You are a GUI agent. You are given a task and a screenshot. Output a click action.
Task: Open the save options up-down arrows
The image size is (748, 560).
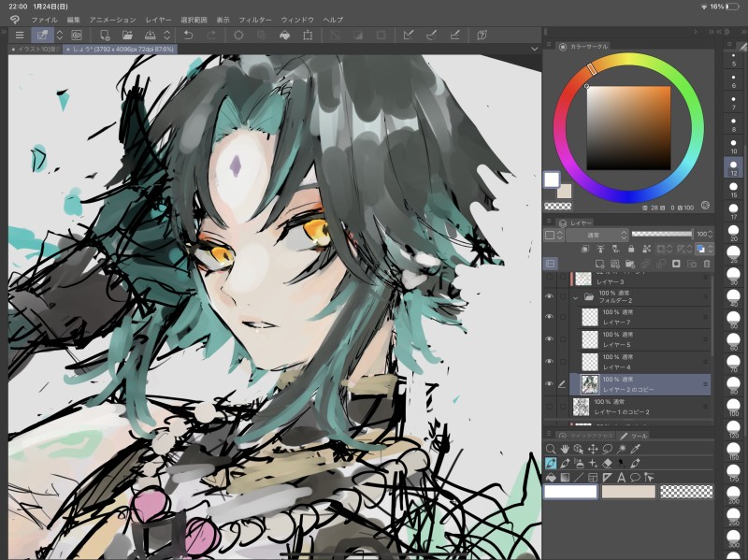167,35
